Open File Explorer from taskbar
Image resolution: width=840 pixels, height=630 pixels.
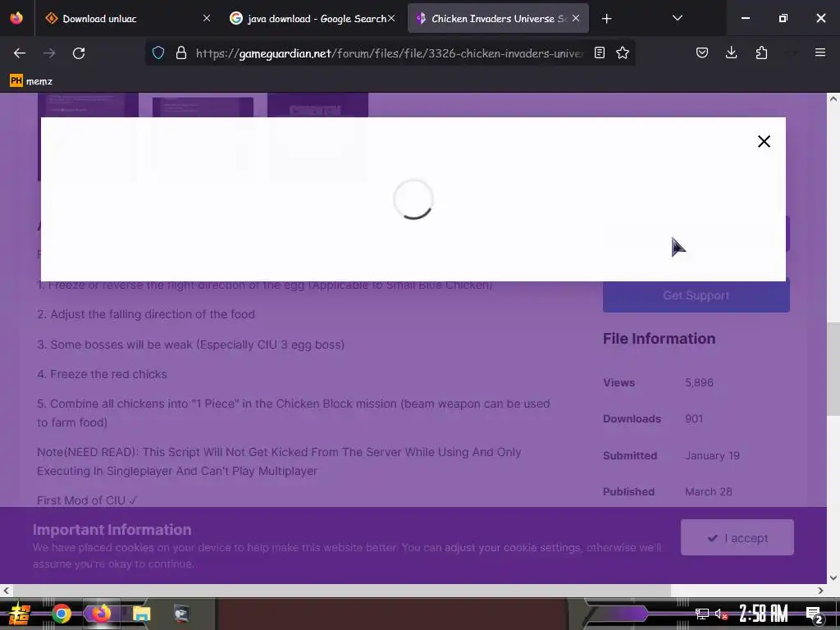pyautogui.click(x=141, y=614)
